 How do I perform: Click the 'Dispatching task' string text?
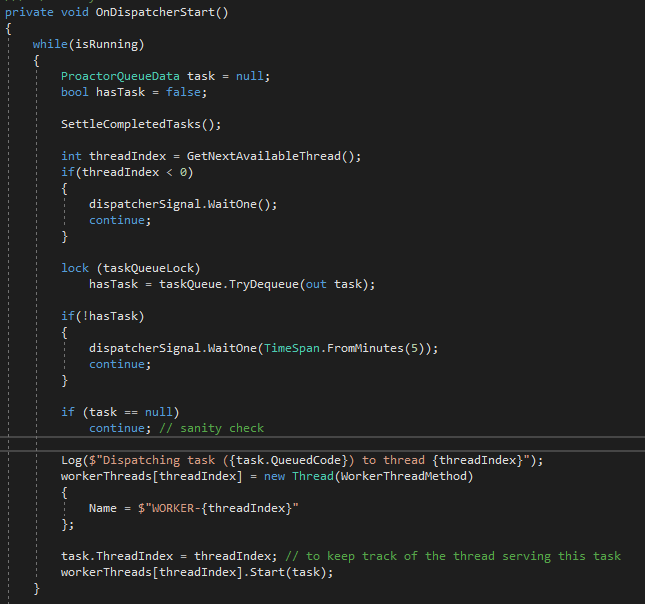(x=159, y=460)
